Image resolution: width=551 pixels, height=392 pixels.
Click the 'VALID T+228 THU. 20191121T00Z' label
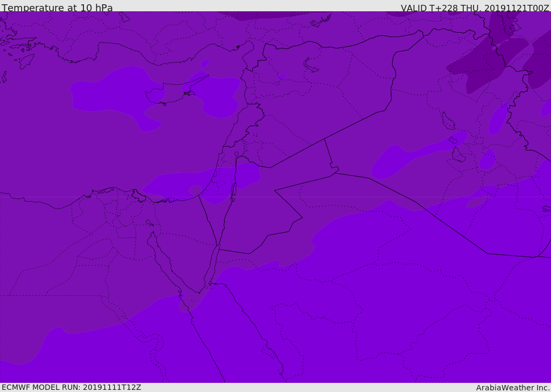(x=475, y=8)
